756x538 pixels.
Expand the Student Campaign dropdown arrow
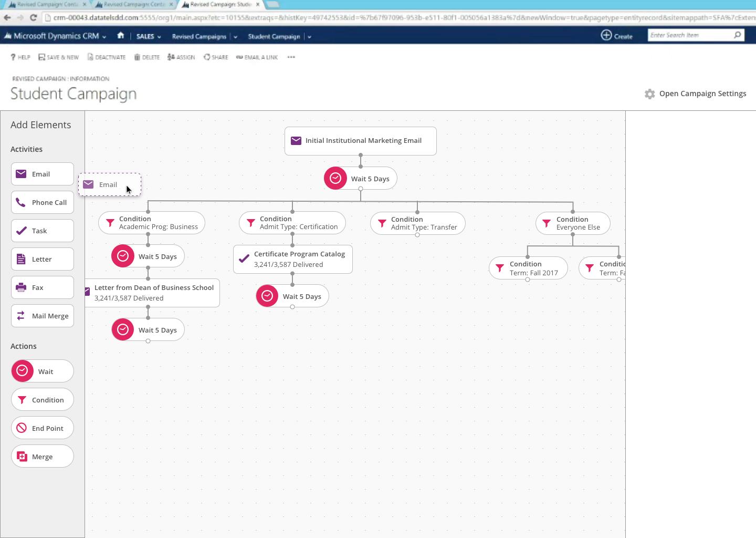coord(309,37)
